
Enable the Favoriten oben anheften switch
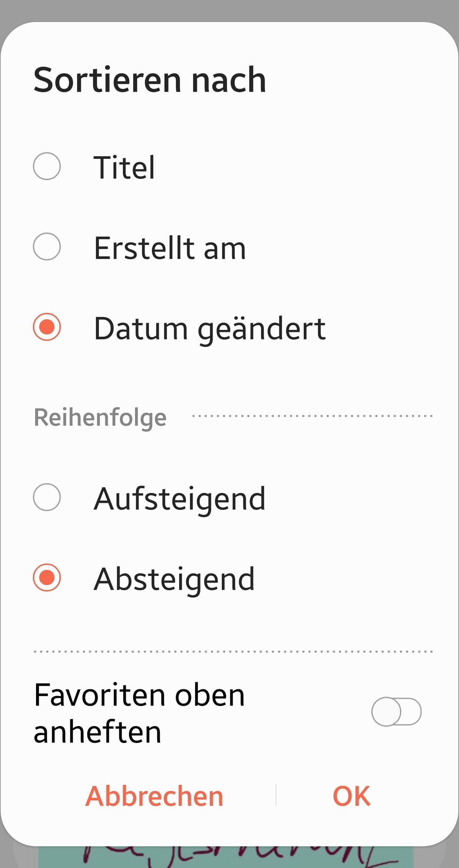pos(397,712)
